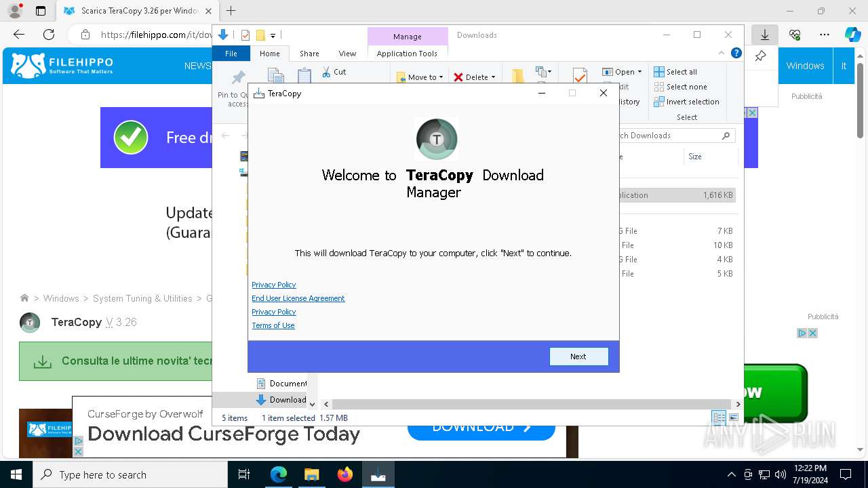
Task: Click the Explorer horizontal scrollbar
Action: point(533,404)
